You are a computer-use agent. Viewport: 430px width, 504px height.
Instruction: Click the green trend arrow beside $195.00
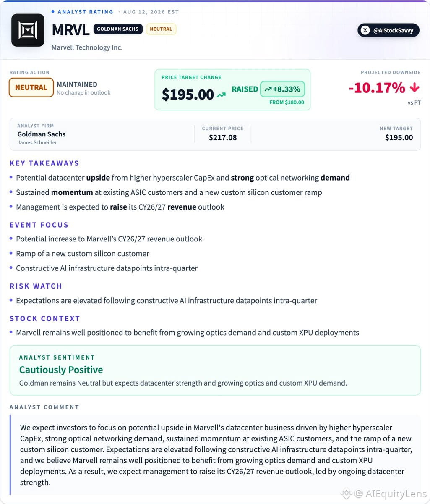coord(221,95)
